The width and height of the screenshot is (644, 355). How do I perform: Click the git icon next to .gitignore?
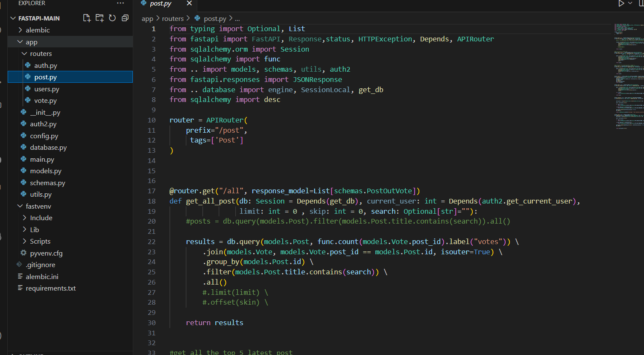[19, 265]
